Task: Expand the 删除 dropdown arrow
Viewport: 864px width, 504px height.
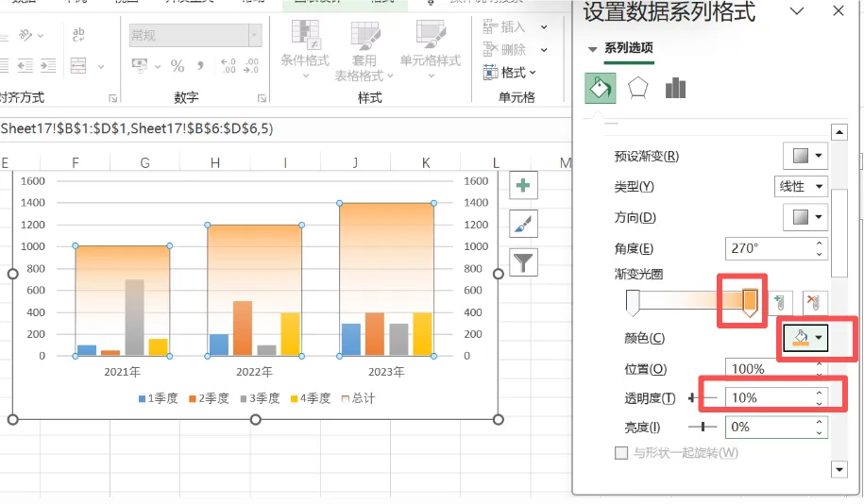Action: tap(544, 50)
